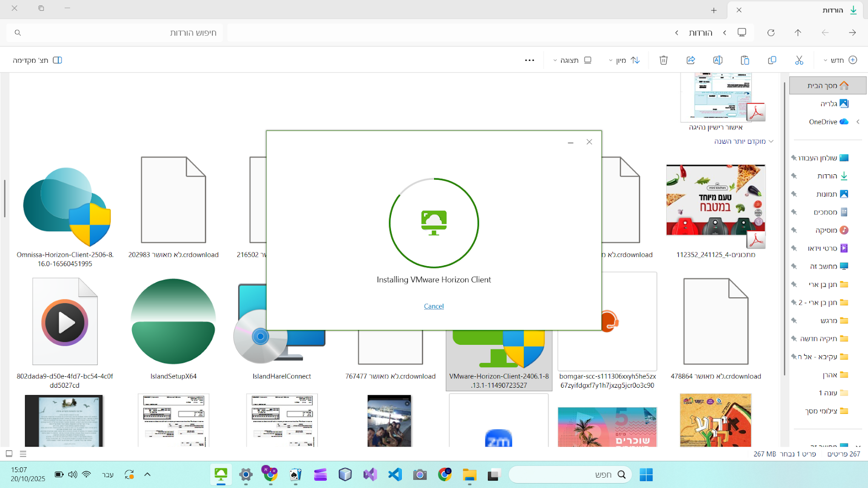Click the Cut scissors icon in toolbar
Screen dimensions: 868x488
pos(799,60)
